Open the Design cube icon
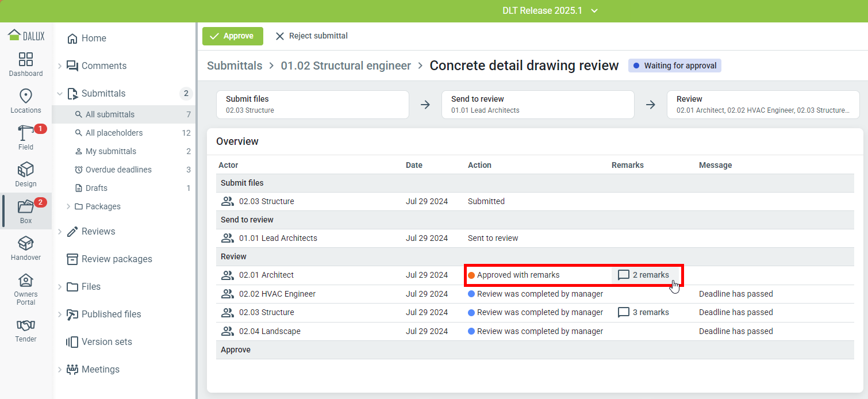This screenshot has width=868, height=399. [26, 170]
